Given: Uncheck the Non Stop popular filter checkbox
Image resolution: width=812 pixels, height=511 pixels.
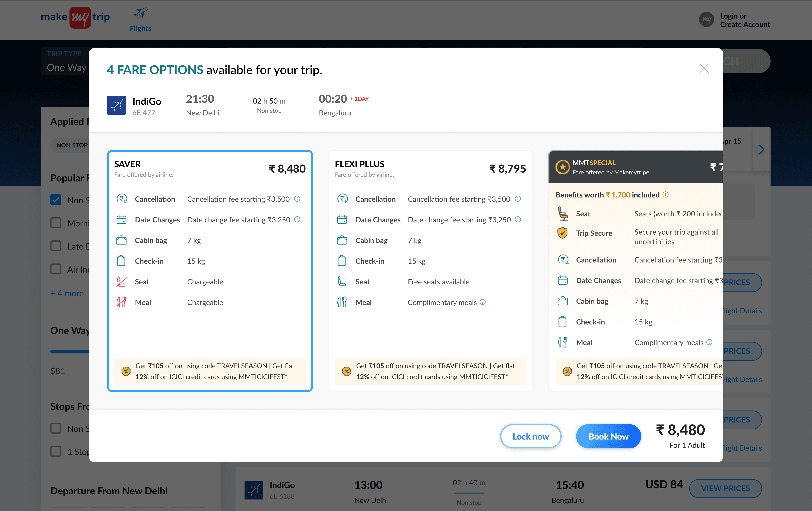Looking at the screenshot, I should pos(56,200).
